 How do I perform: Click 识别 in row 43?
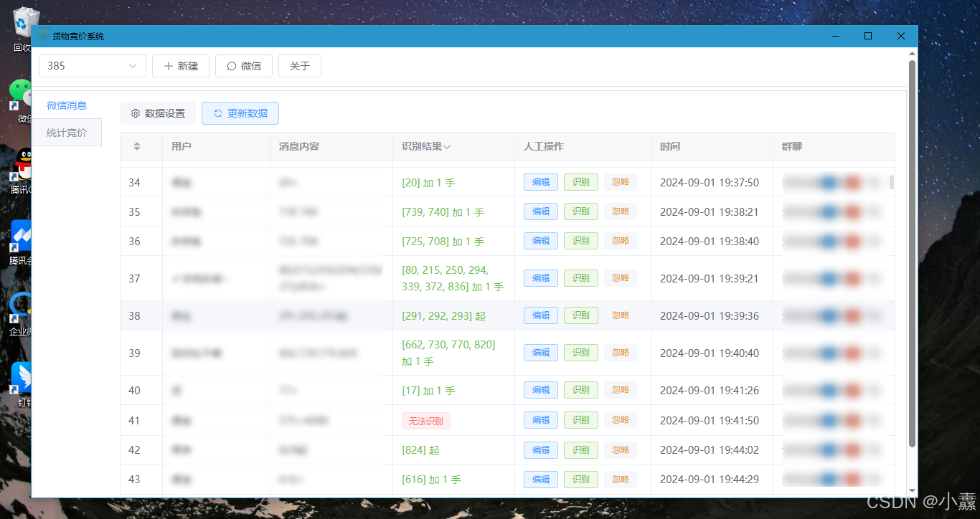581,480
